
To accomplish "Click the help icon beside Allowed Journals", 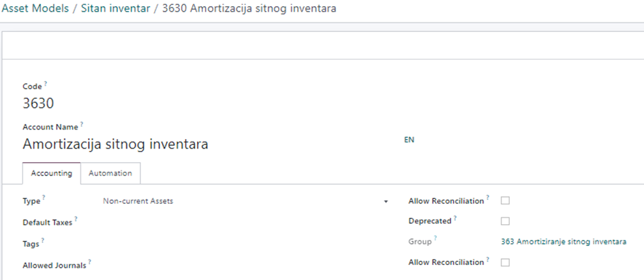I will click(x=89, y=262).
